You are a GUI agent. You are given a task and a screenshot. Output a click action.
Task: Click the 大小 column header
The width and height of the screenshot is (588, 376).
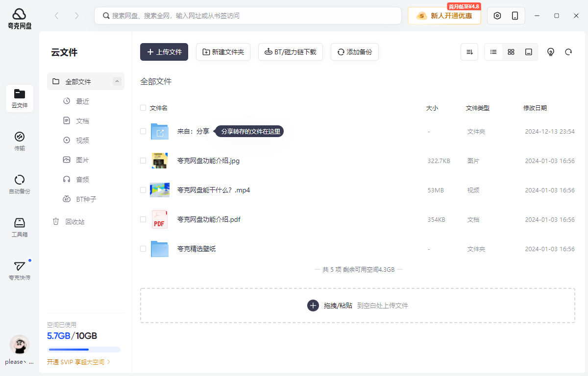pyautogui.click(x=432, y=108)
